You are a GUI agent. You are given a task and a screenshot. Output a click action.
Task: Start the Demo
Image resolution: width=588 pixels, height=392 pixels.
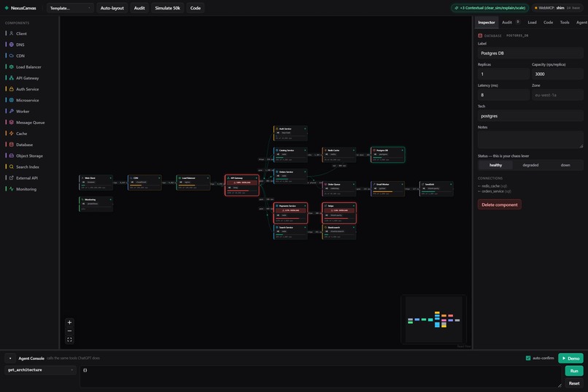tap(570, 358)
